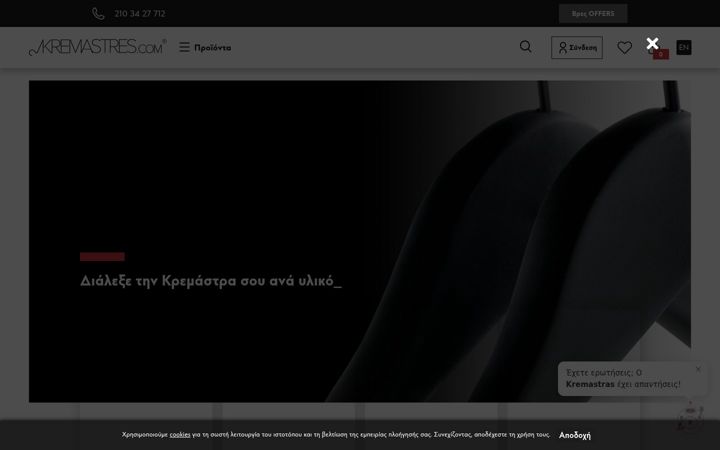Click the Σύνδεση login button
The width and height of the screenshot is (720, 450).
click(577, 47)
